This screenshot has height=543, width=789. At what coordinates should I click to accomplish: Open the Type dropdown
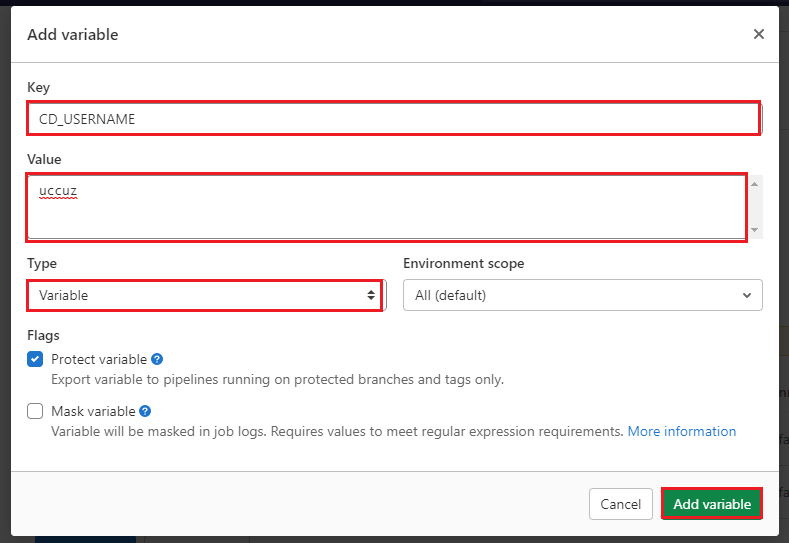coord(205,295)
